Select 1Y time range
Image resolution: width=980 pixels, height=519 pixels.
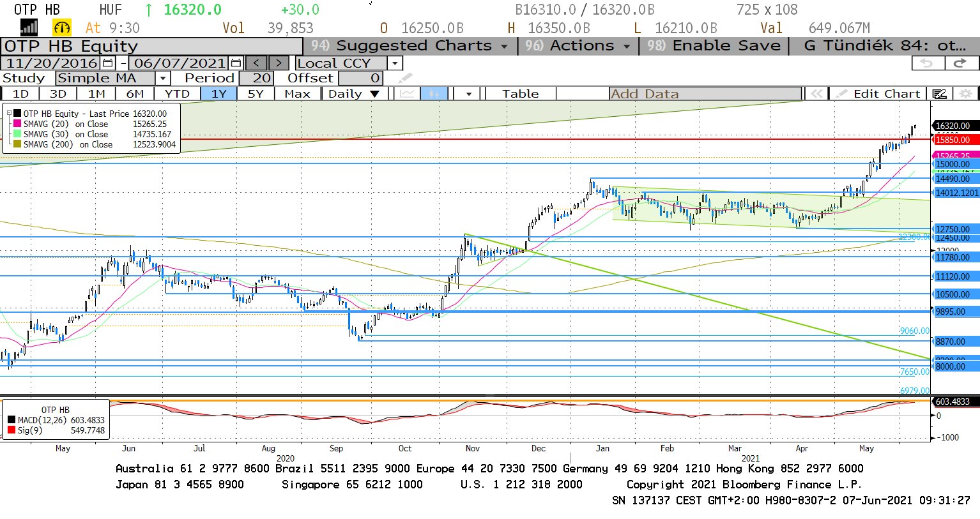coord(218,94)
